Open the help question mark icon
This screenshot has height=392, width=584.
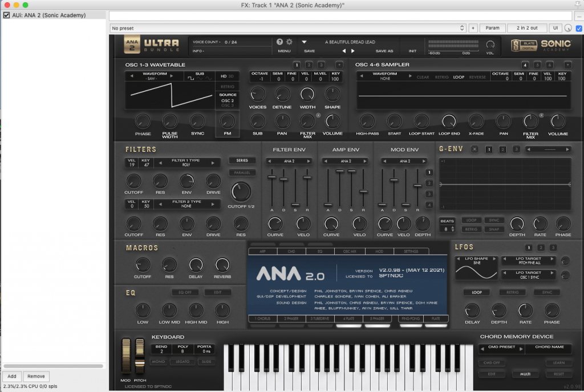tap(279, 42)
